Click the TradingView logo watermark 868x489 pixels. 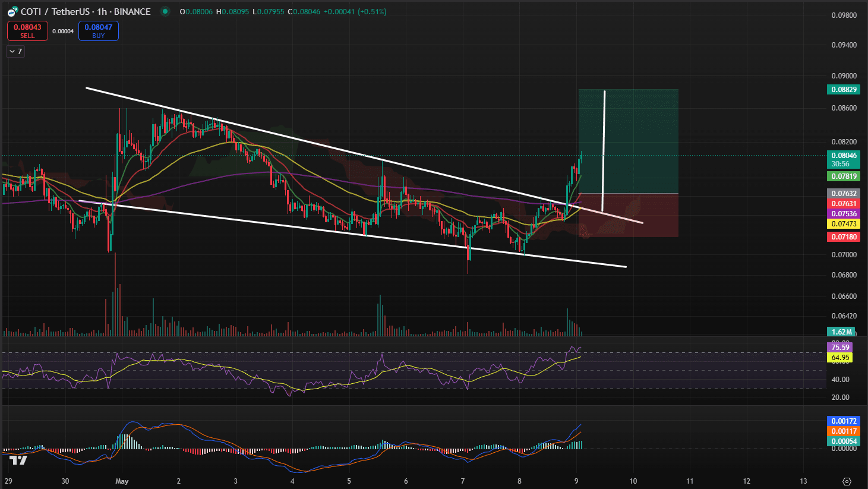18,460
